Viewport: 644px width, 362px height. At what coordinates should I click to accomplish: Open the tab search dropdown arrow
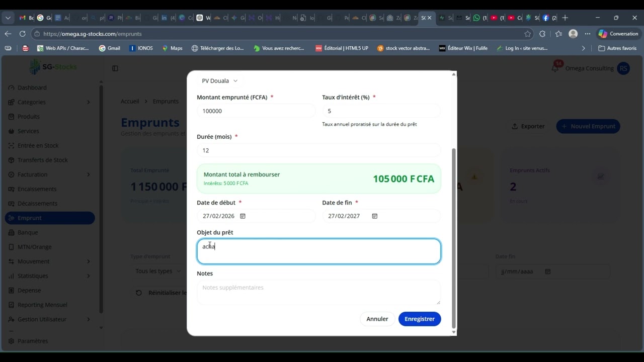[8, 18]
